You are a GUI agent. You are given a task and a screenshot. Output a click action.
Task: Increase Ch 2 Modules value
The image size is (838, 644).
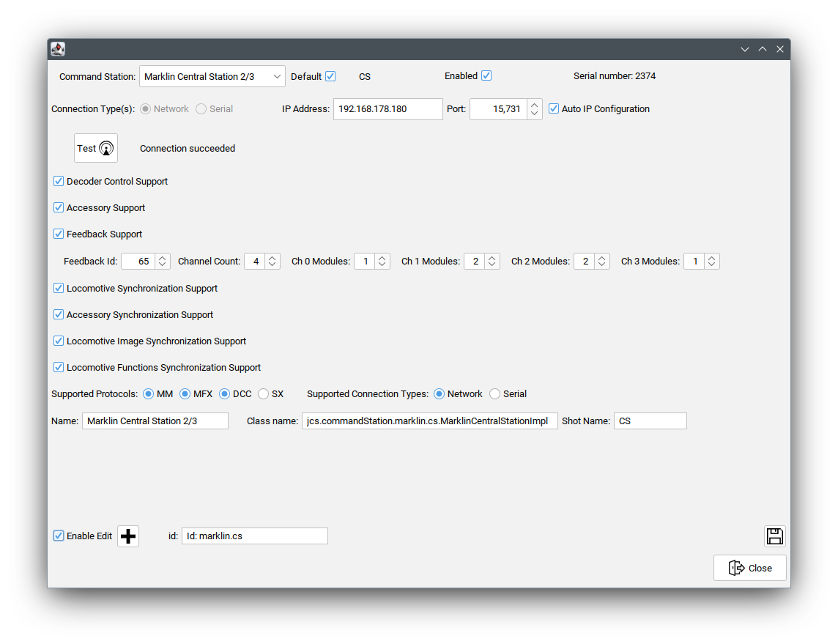click(602, 258)
